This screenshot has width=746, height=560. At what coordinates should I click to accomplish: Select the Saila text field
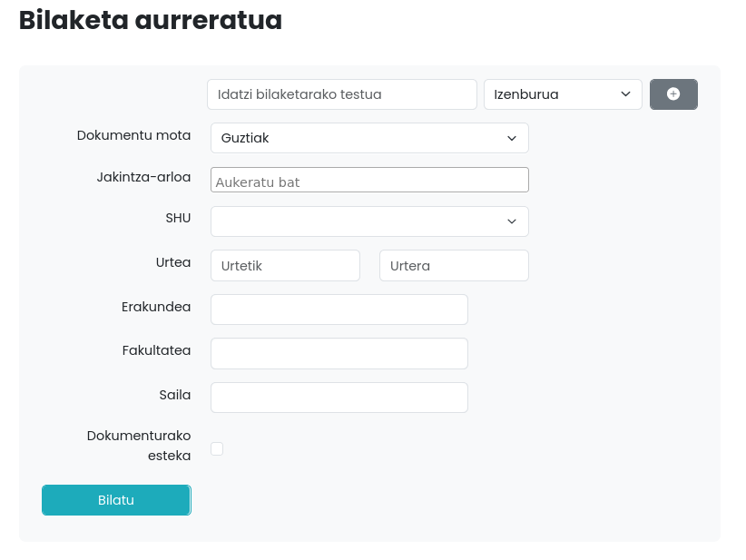[339, 398]
